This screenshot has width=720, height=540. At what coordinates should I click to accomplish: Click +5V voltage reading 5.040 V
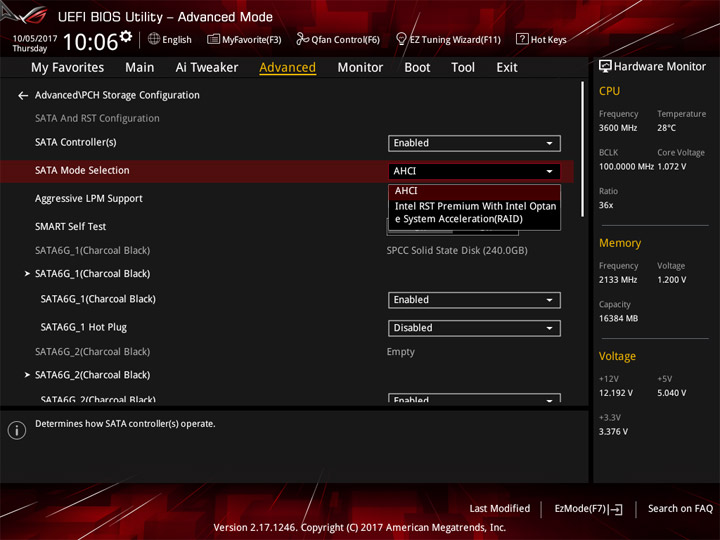tap(672, 393)
